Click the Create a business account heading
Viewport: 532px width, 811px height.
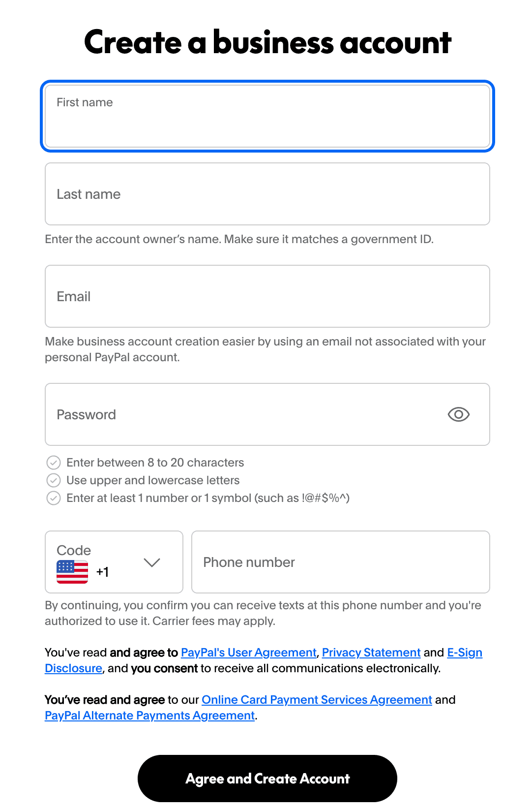(267, 42)
